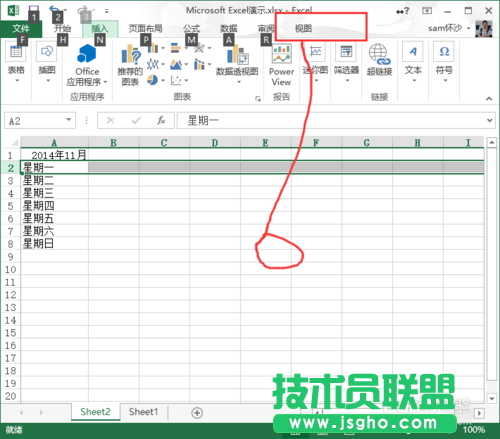500x439 pixels.
Task: Collapse the ribbon with the caret
Action: tap(489, 98)
